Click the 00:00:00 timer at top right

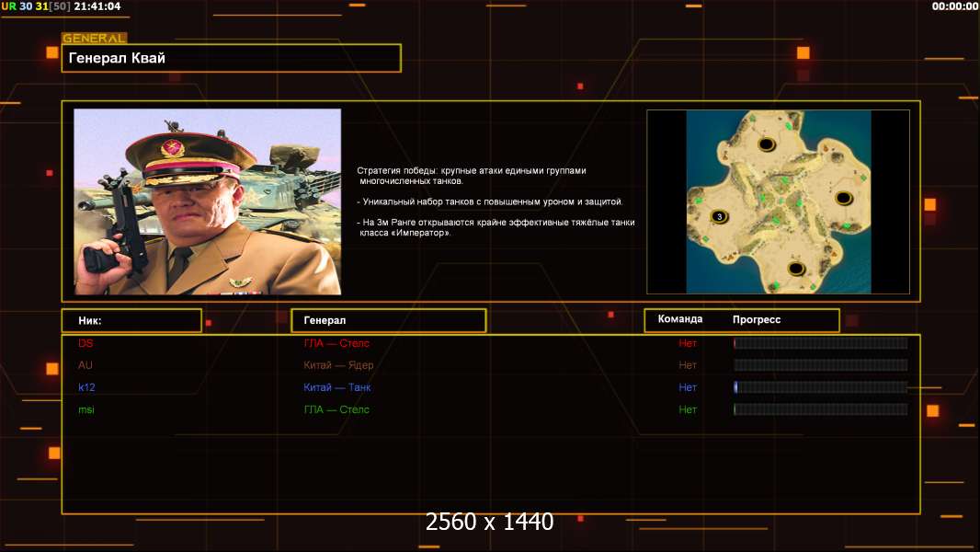pyautogui.click(x=955, y=6)
